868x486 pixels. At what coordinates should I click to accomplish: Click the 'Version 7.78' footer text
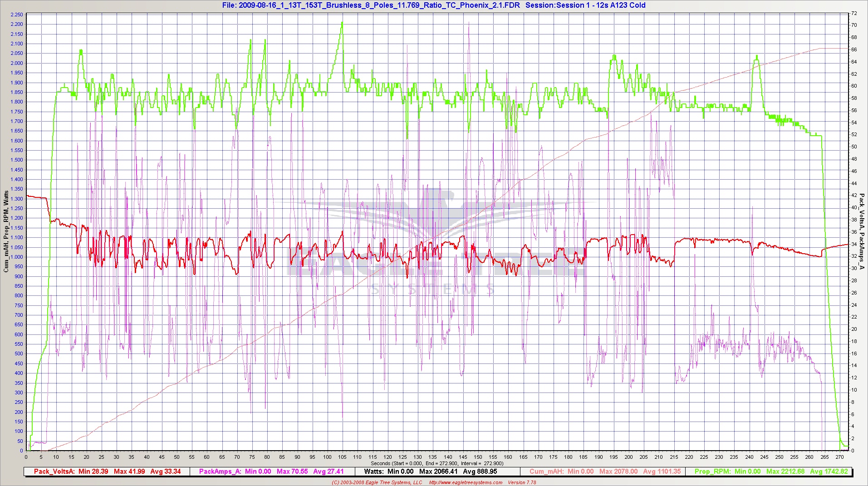click(522, 482)
